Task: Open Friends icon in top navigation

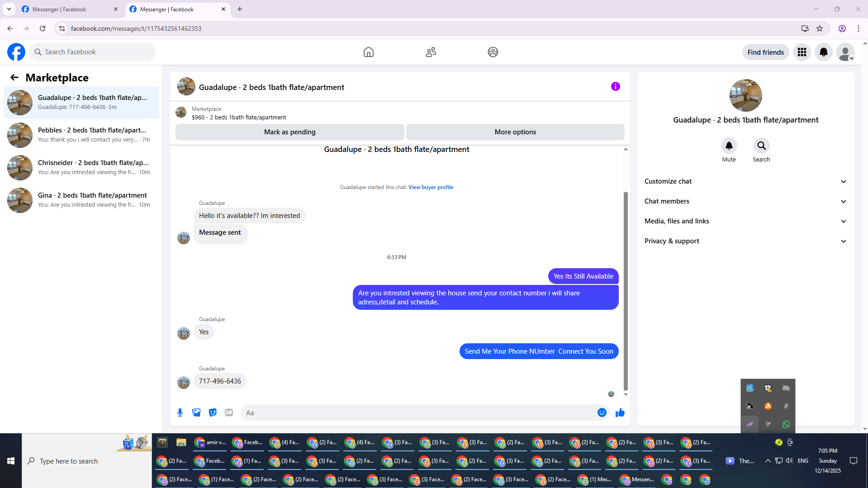Action: point(431,52)
